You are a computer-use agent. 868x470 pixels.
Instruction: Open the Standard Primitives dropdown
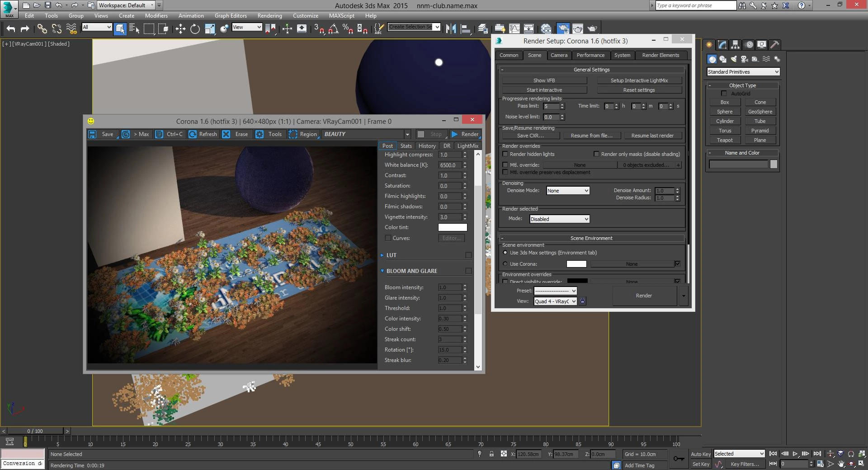pyautogui.click(x=743, y=72)
